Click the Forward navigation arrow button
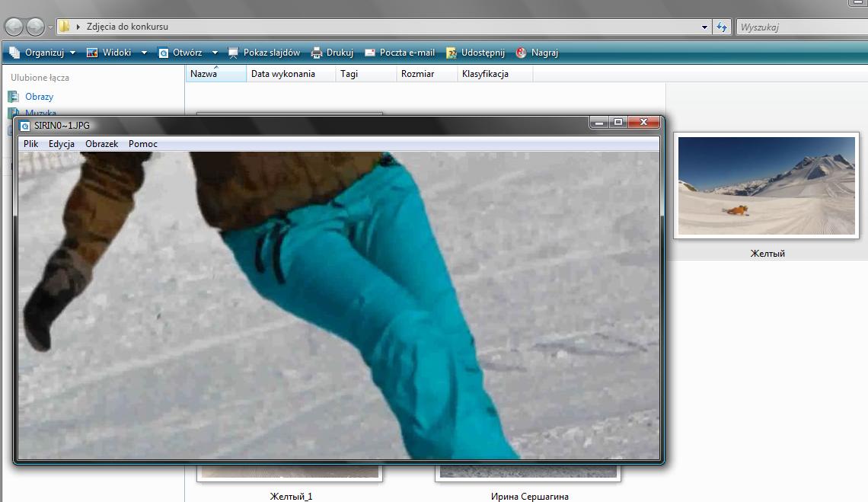Viewport: 868px width, 502px height. click(x=35, y=27)
